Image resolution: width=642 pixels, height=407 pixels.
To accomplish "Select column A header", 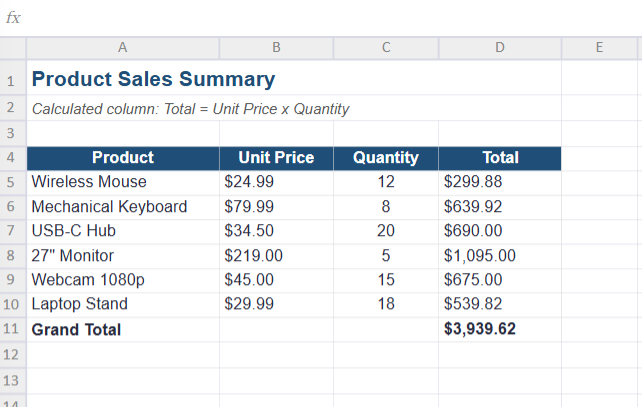I will (123, 48).
